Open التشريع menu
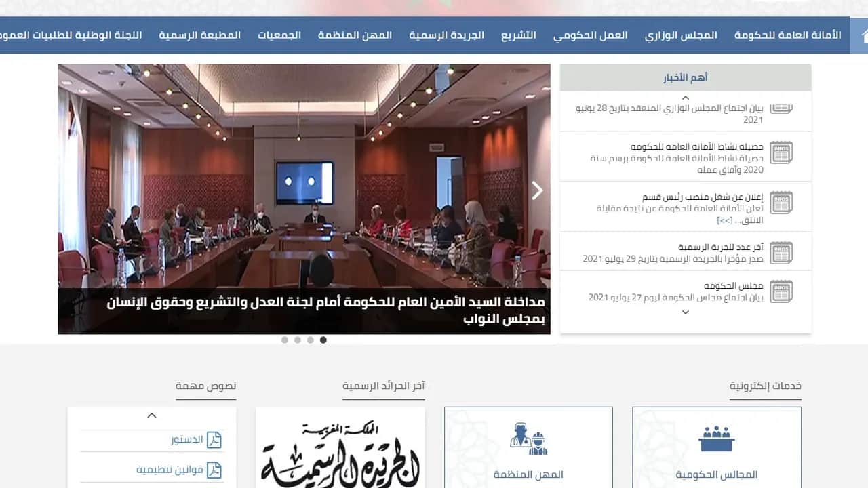Viewport: 868px width, 488px height. pyautogui.click(x=519, y=35)
